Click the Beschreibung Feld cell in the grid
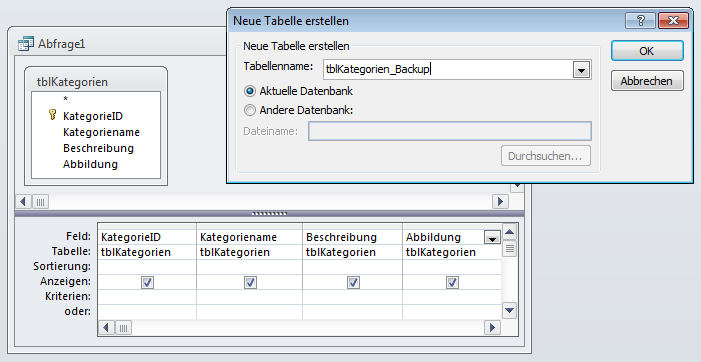 pyautogui.click(x=353, y=237)
